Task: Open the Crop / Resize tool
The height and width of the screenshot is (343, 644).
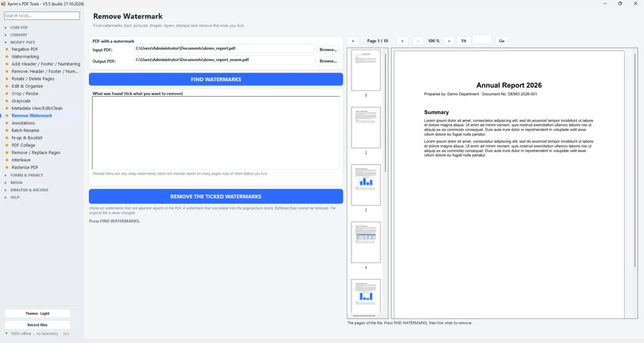Action: (x=25, y=93)
